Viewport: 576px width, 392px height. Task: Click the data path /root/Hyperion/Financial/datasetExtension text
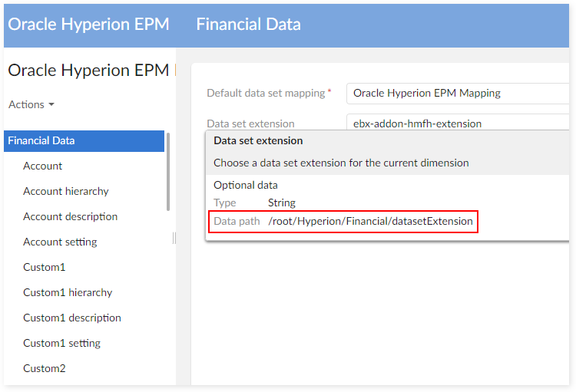pyautogui.click(x=370, y=222)
